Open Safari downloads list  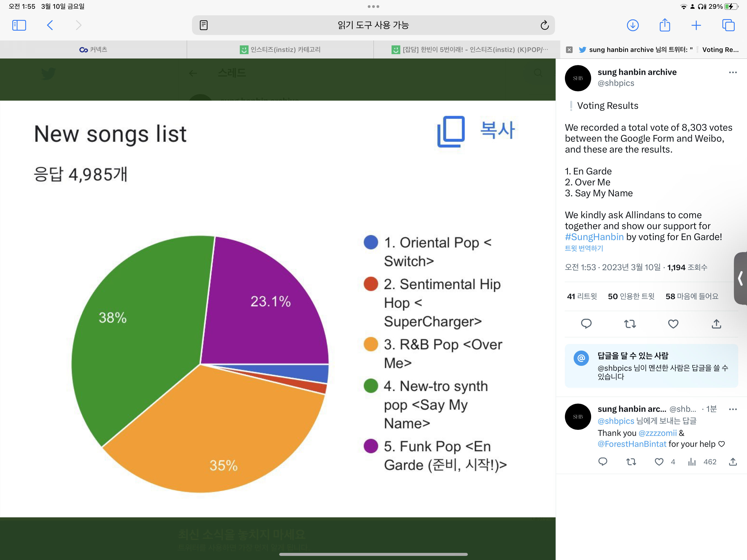pos(632,25)
